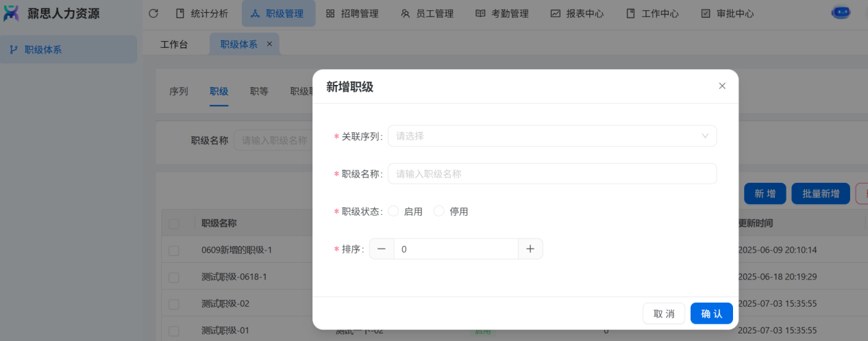Select the 停用 radio button
This screenshot has width=868, height=341.
click(439, 212)
